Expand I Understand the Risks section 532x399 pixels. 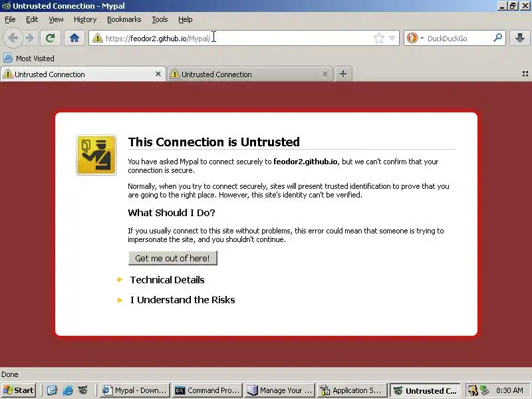pos(182,300)
